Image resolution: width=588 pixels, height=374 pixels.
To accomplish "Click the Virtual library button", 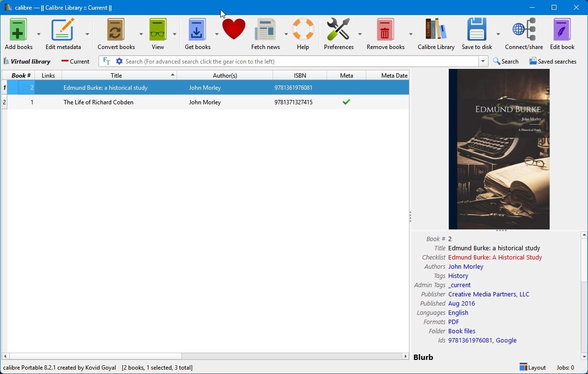I will click(x=27, y=62).
